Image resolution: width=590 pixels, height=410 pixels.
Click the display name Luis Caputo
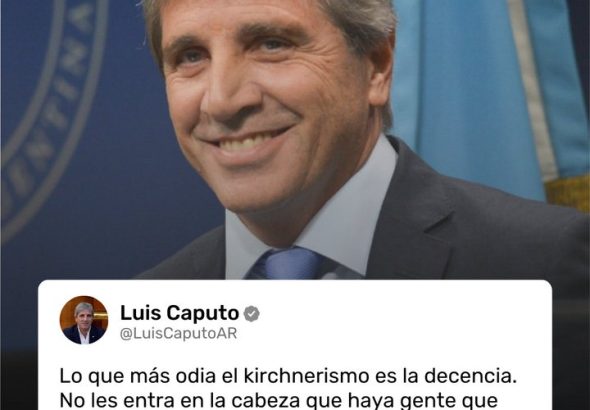click(179, 313)
